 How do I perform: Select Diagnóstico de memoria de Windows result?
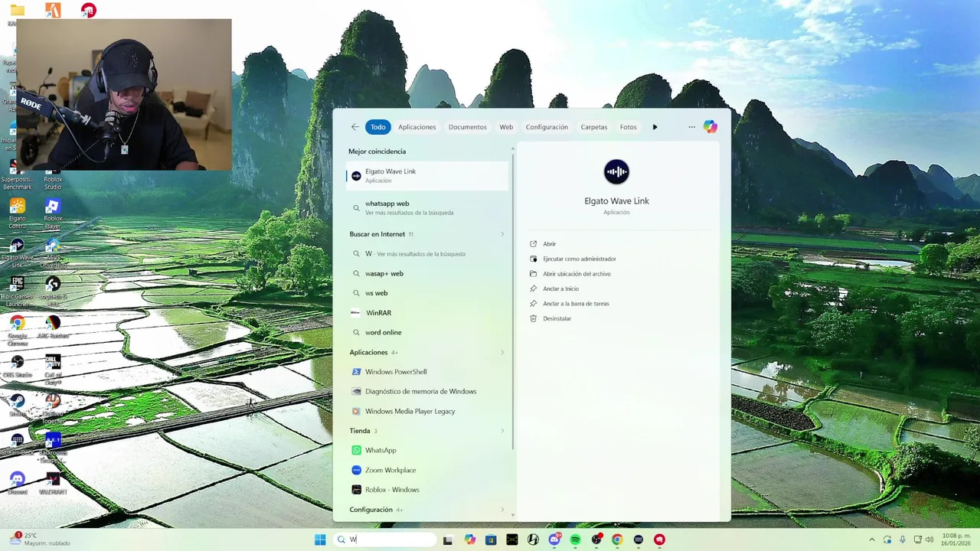(x=426, y=392)
